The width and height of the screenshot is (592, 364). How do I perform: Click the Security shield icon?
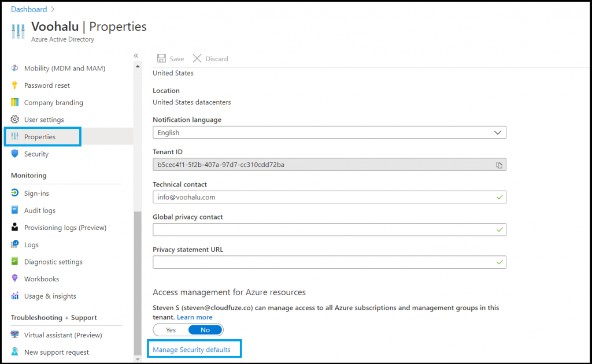[x=14, y=154]
